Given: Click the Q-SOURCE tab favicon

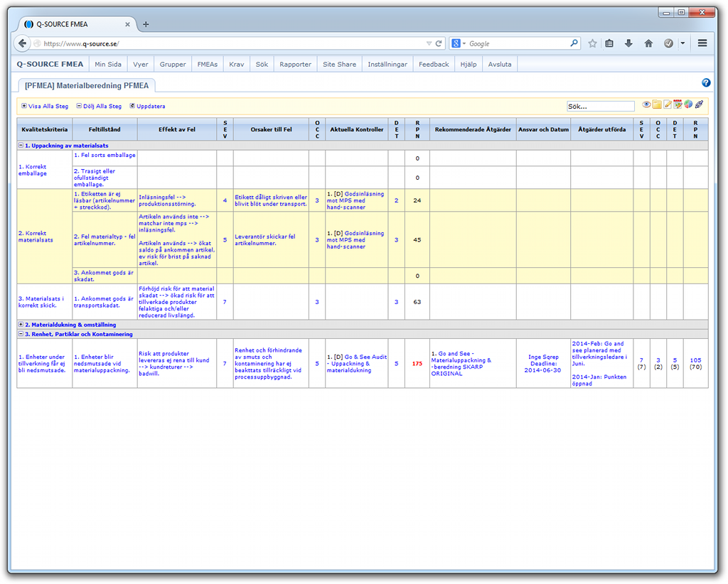Looking at the screenshot, I should click(28, 24).
